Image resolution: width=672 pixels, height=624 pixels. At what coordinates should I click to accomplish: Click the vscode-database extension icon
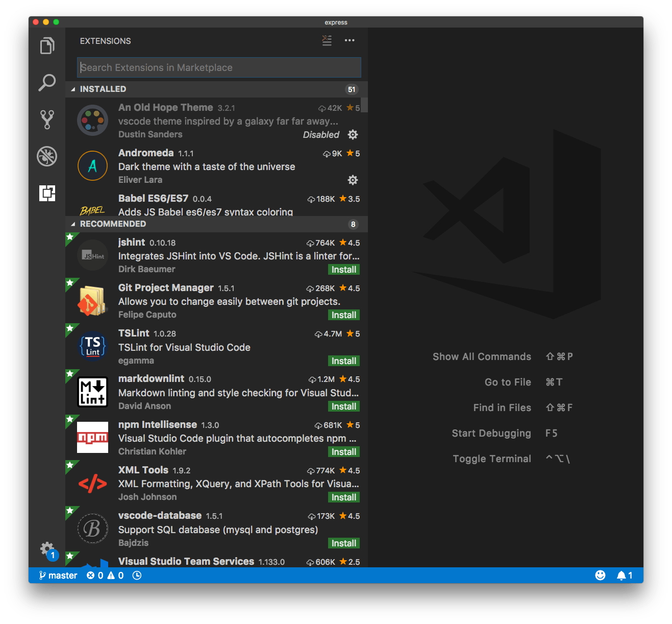click(x=92, y=529)
